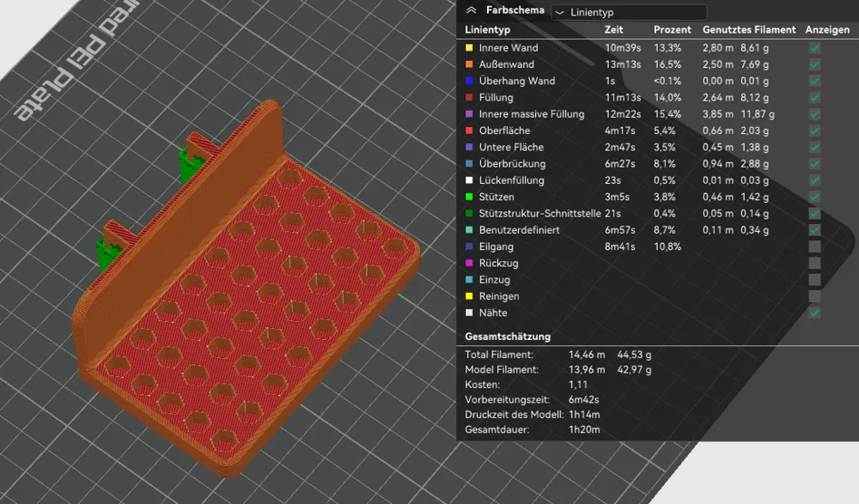Enable the Reinigen visibility checkbox
Viewport: 859px width, 504px height.
coord(813,296)
